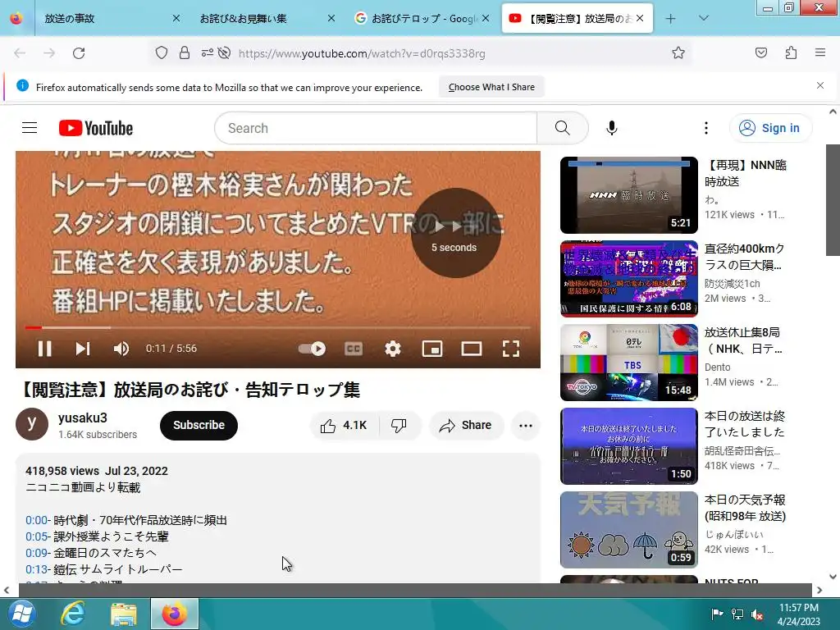Click the taskbar clock showing 11:57 PM
This screenshot has height=630, width=840.
[x=799, y=614]
